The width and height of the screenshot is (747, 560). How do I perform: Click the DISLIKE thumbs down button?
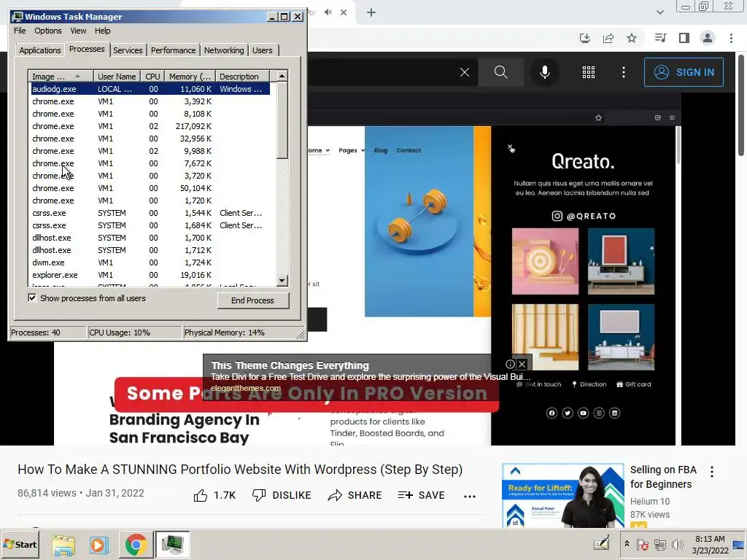(282, 495)
